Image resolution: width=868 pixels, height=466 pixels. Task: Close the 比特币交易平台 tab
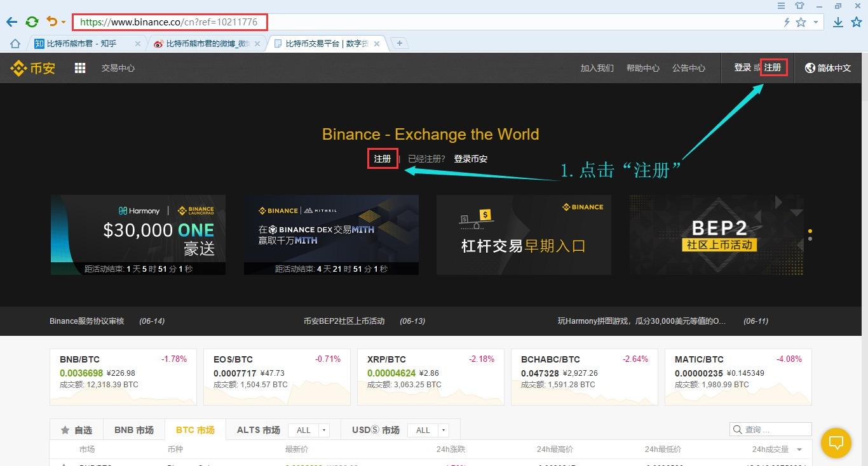tap(377, 44)
